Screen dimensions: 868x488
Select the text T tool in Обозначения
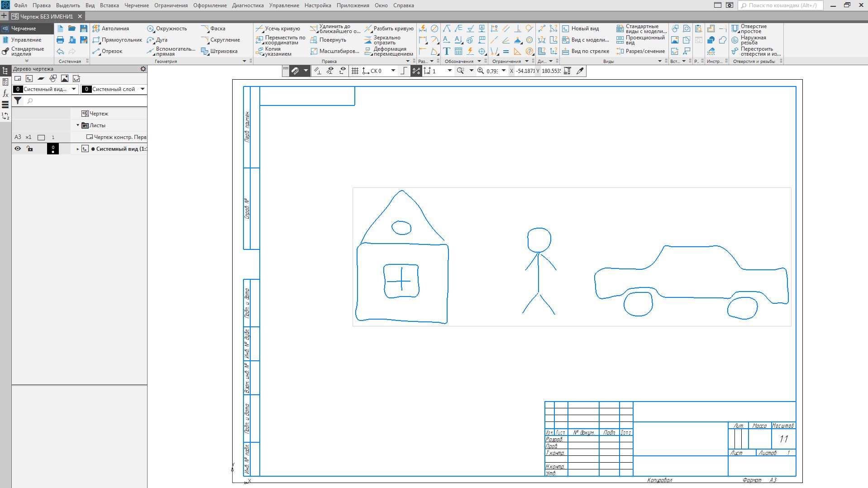tap(447, 51)
